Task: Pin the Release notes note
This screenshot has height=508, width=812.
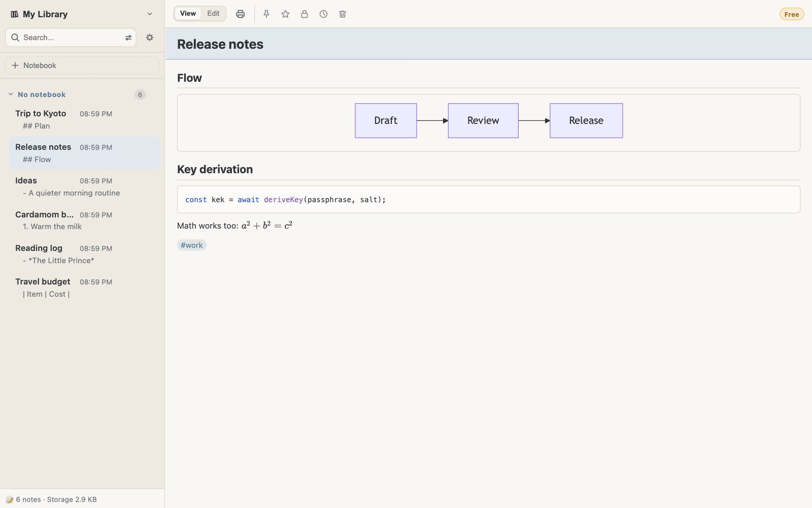Action: [x=266, y=14]
